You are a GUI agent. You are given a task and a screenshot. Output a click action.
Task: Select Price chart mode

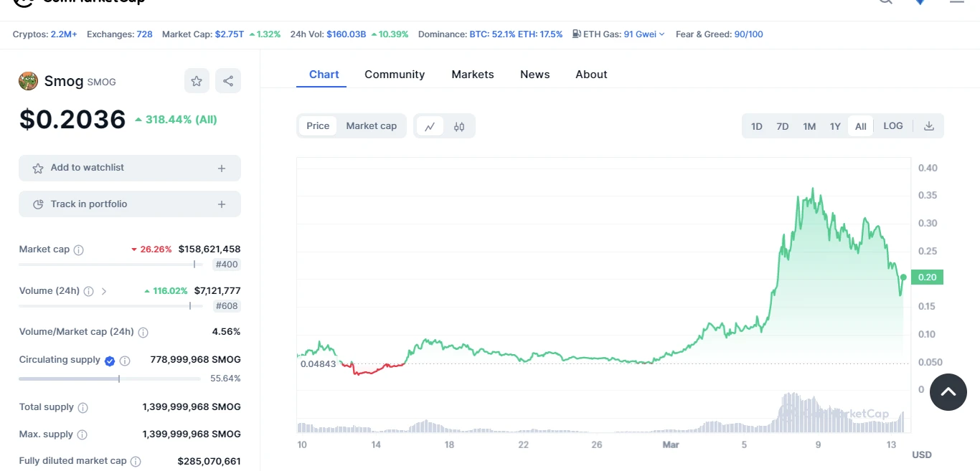318,126
